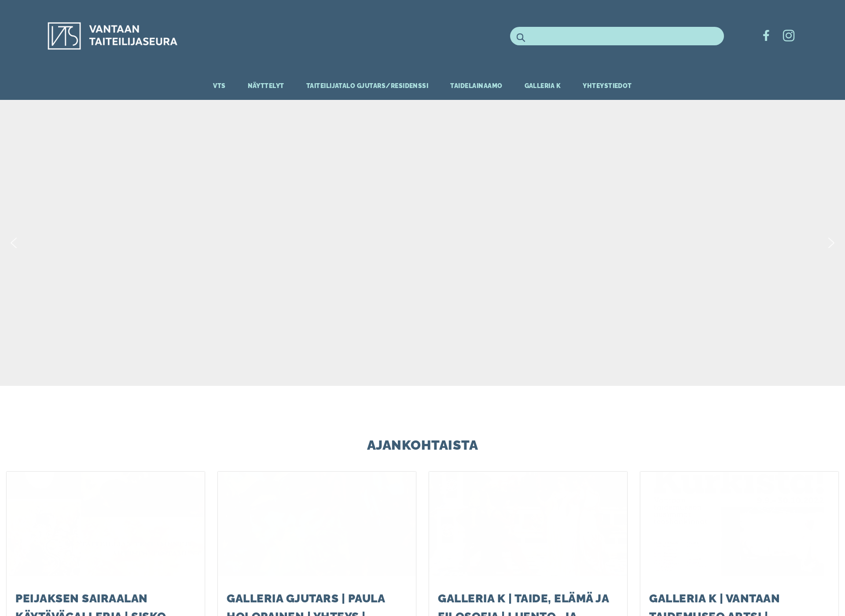The width and height of the screenshot is (845, 616).
Task: Open Galleria K Vantaan Taidemuseo article
Action: (x=714, y=604)
